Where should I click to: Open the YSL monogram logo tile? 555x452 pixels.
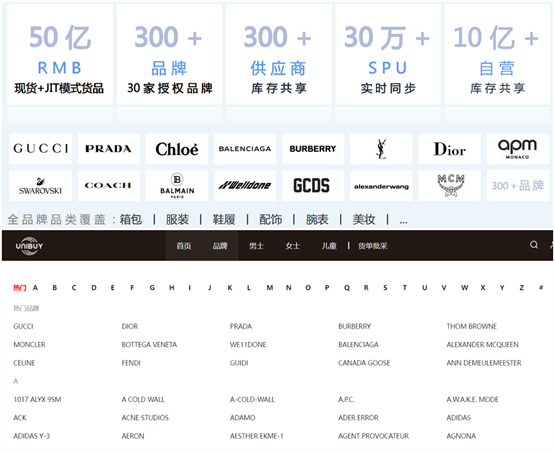coord(381,149)
